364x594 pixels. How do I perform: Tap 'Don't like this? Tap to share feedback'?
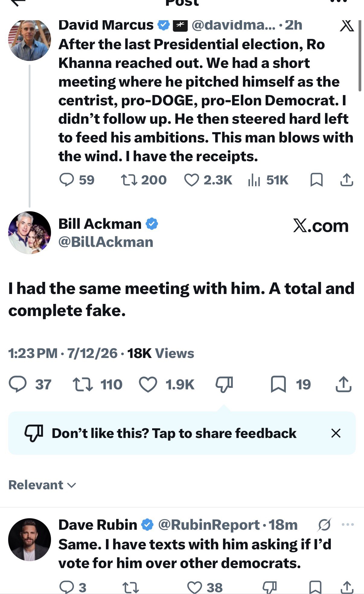pyautogui.click(x=174, y=433)
